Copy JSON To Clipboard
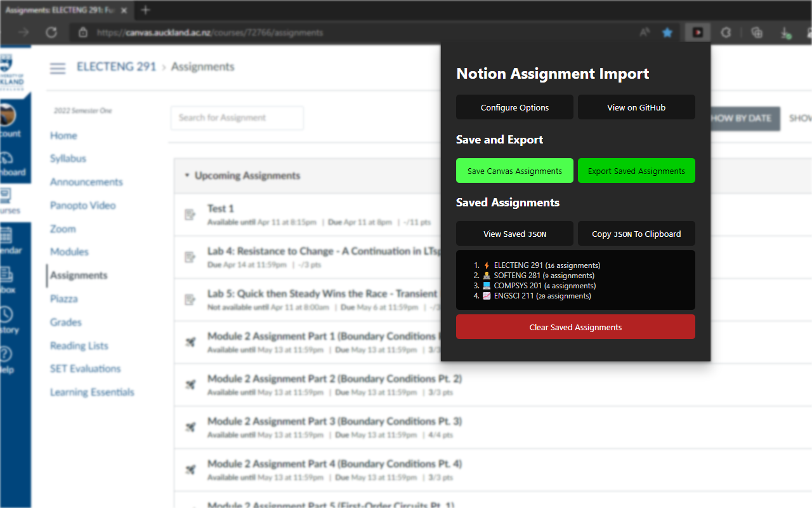 point(636,234)
